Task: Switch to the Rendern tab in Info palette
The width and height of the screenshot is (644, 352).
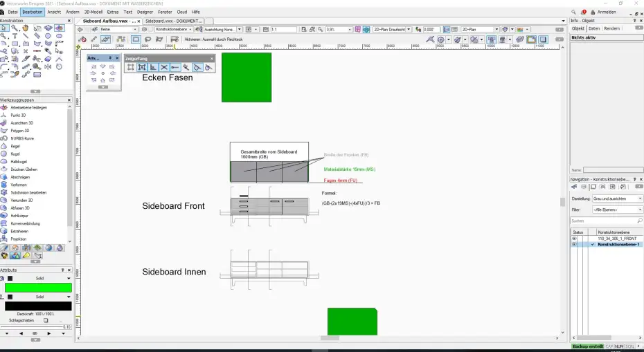Action: tap(612, 29)
